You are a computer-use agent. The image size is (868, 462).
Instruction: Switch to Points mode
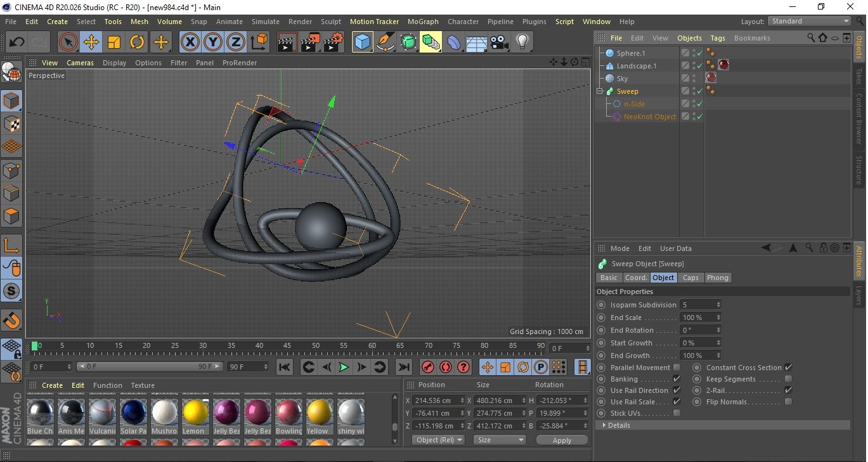[x=11, y=170]
